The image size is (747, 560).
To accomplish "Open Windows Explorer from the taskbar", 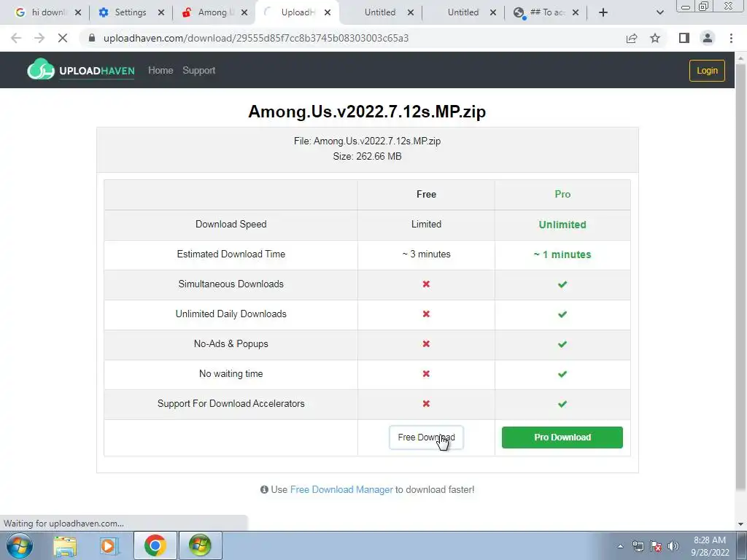I will tap(65, 546).
